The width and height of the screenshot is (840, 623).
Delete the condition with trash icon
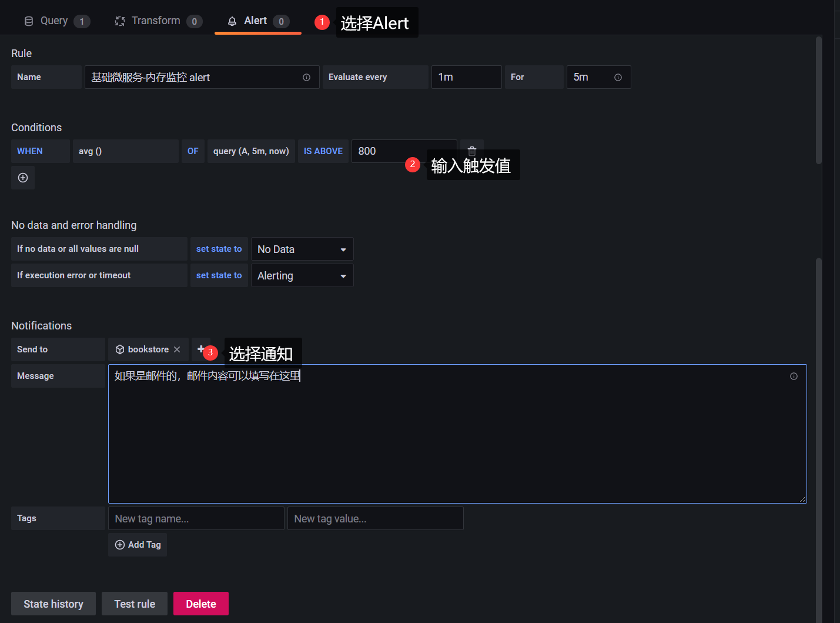(x=471, y=151)
